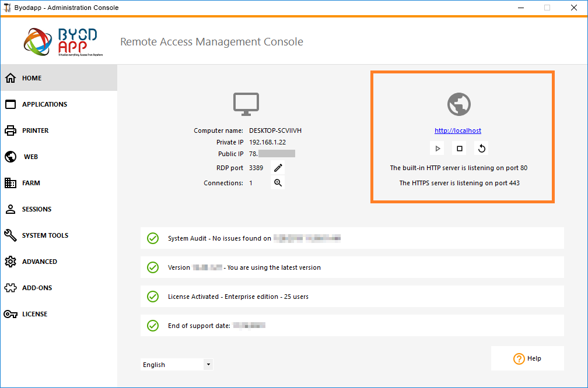This screenshot has height=388, width=588.
Task: Open the FARM management section
Action: click(59, 183)
